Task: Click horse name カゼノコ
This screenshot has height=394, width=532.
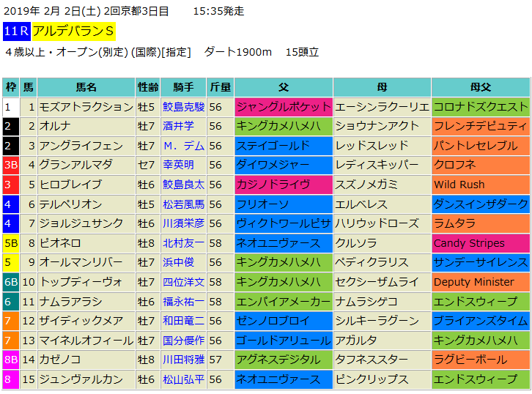Action: [60, 360]
